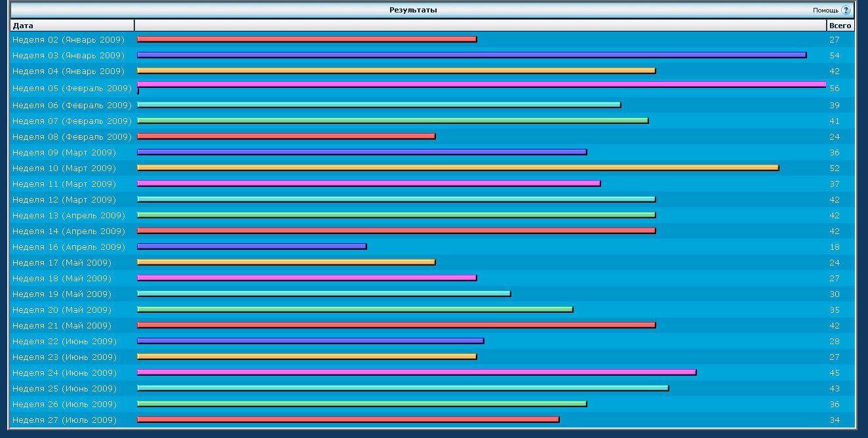Select the Неделя 10 (Март 2009) label
The width and height of the screenshot is (868, 438).
point(64,169)
